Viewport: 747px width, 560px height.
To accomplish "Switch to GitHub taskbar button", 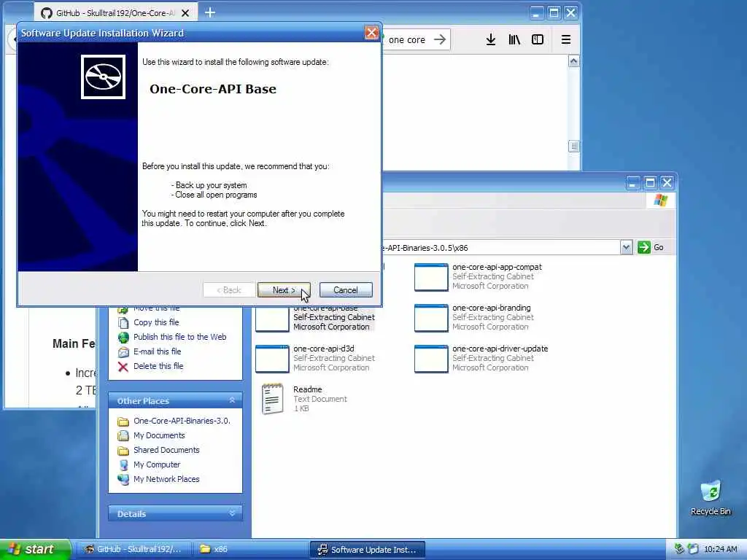I will (133, 550).
